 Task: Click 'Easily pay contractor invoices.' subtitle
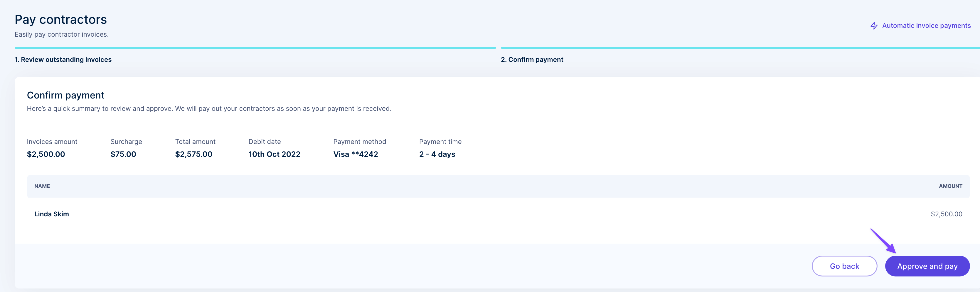(x=62, y=35)
